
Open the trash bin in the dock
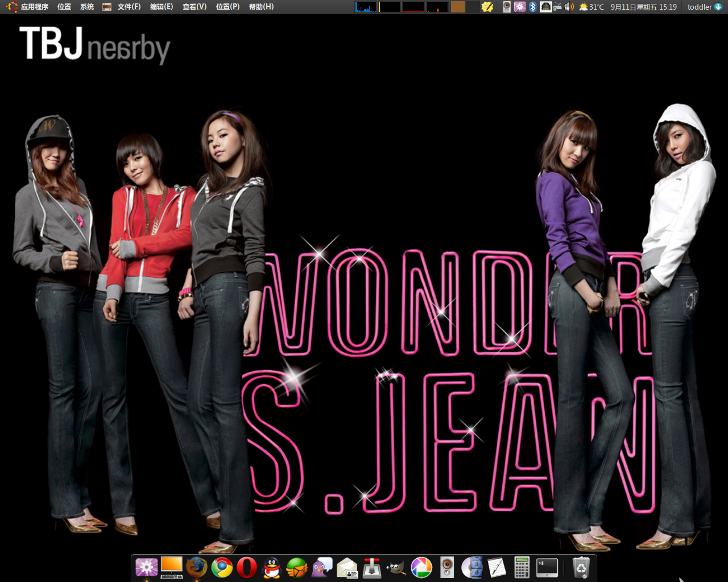[x=581, y=567]
